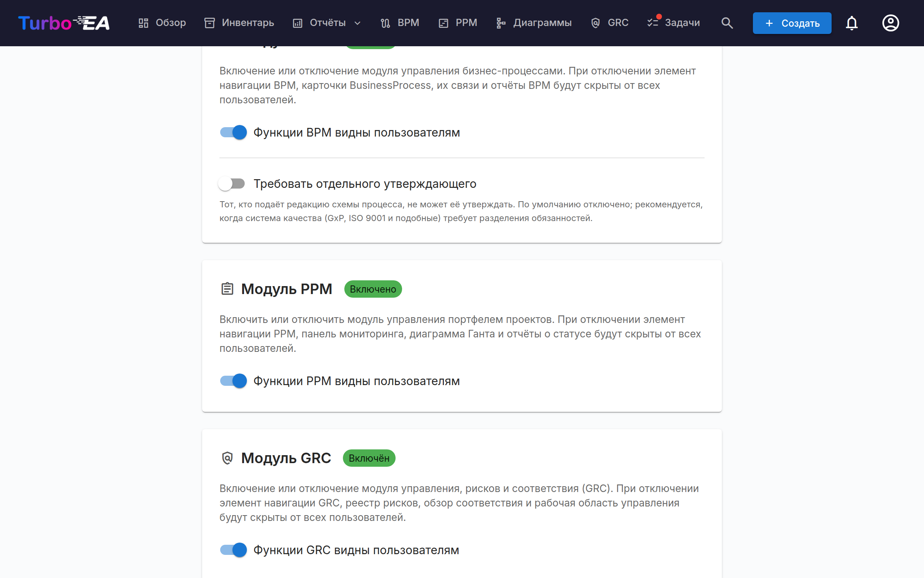Viewport: 924px width, 578px height.
Task: Enable Требовать отдельного утверждающего switch
Action: click(232, 184)
